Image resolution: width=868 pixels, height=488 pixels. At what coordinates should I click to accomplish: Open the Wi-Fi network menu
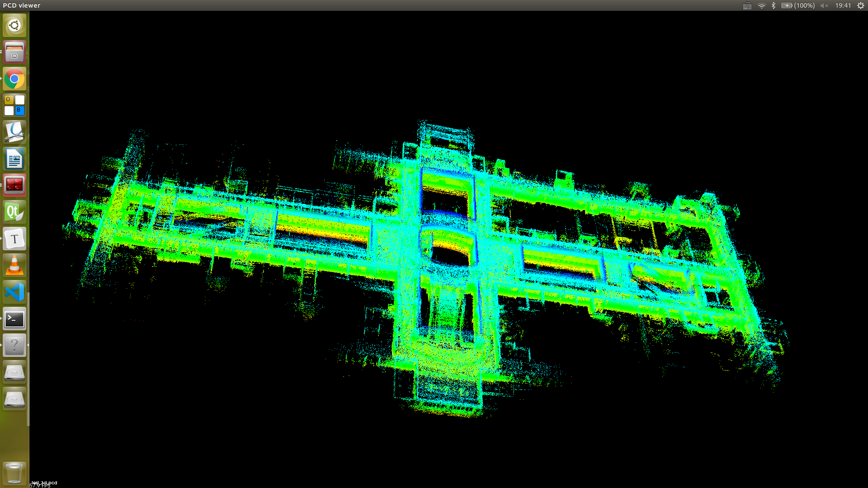[762, 6]
